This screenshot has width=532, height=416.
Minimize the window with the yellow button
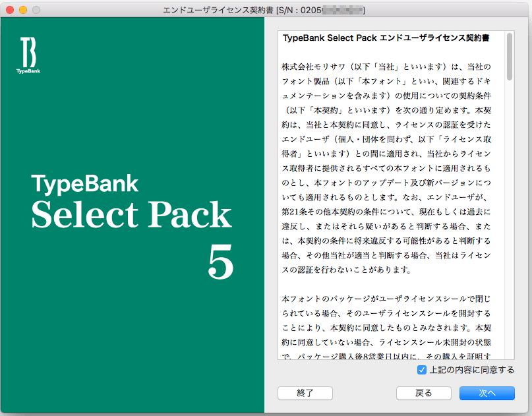pos(23,10)
